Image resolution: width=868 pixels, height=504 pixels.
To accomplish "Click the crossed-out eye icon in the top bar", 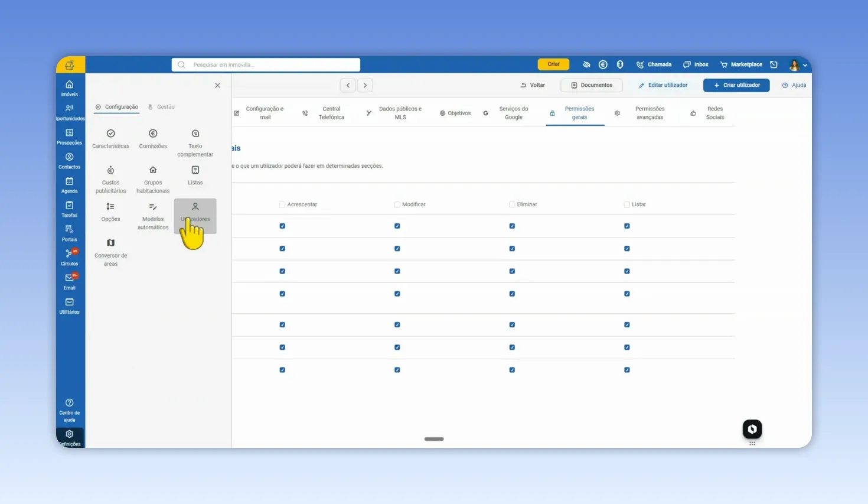I will tap(586, 64).
